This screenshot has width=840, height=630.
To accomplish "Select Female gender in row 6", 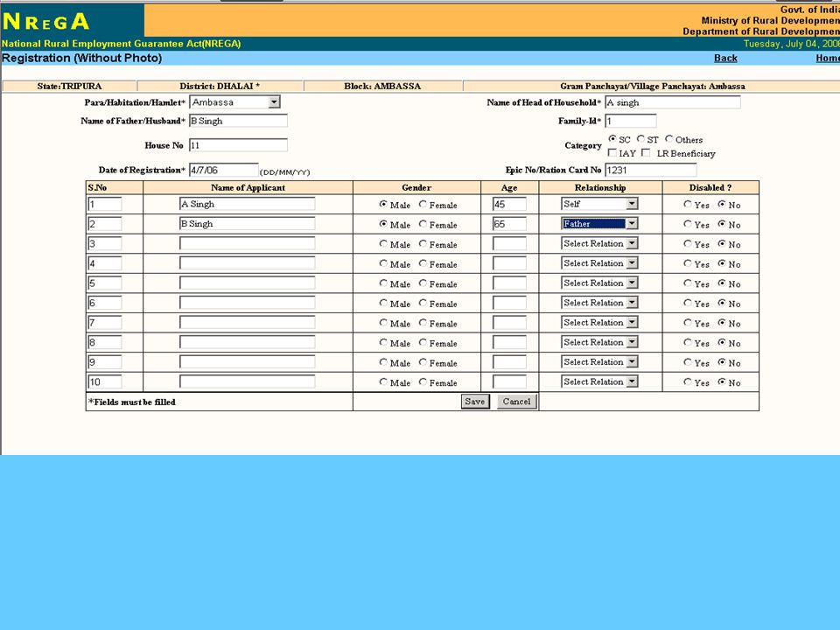I will (423, 304).
